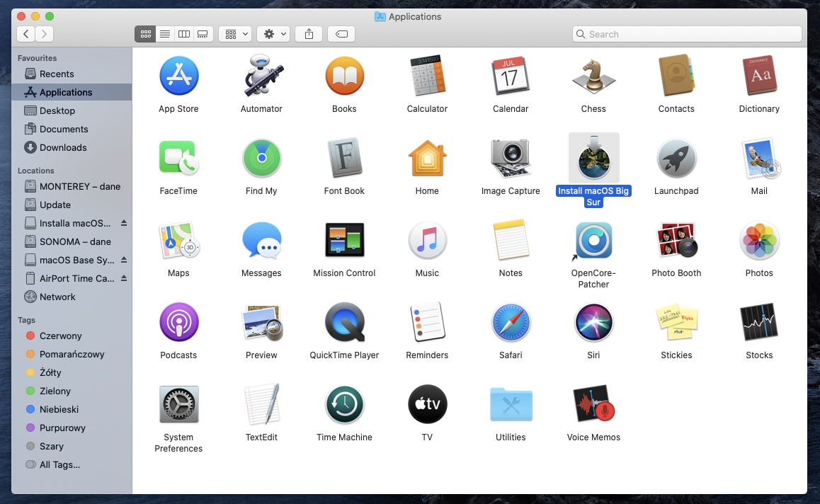Eject the AirPort Time Capsule
This screenshot has height=504, width=820.
pos(124,277)
